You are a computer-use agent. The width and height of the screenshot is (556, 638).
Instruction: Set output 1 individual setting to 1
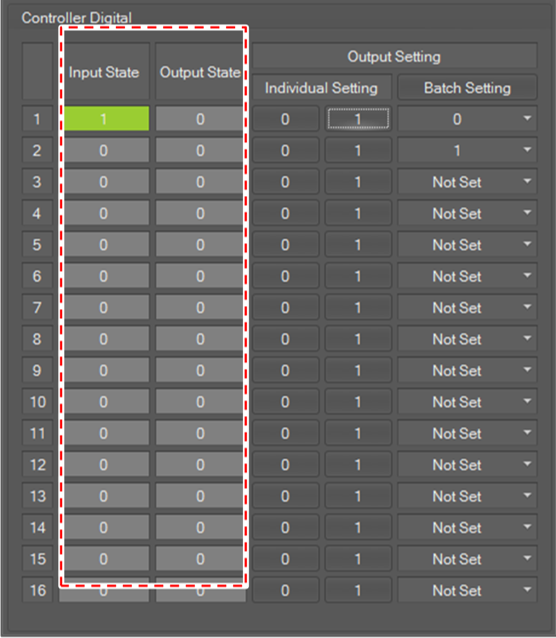358,119
